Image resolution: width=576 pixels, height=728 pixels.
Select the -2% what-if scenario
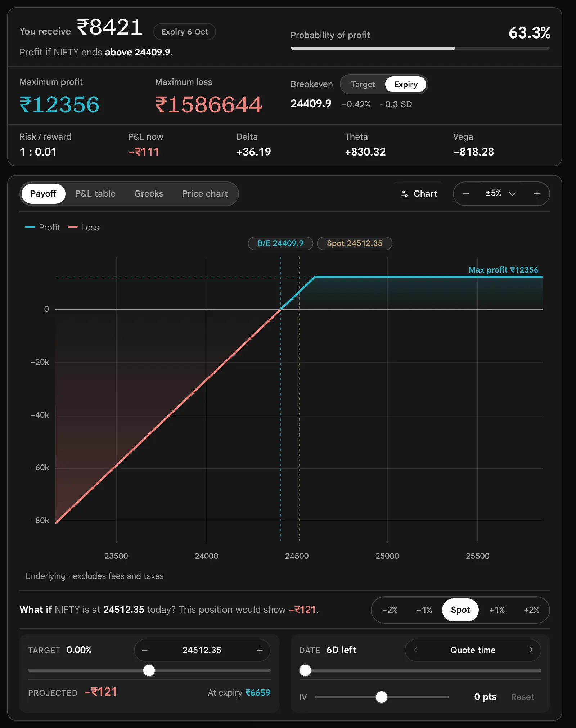[x=390, y=610]
